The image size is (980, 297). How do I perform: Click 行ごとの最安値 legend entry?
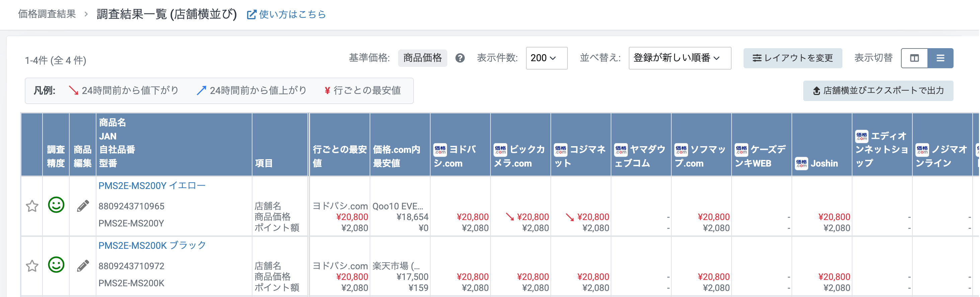pos(363,90)
